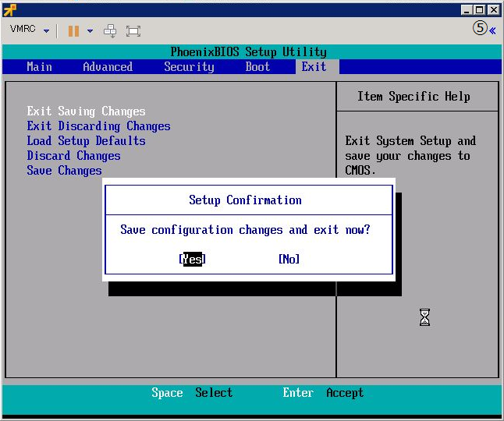Click the pause virtual machine icon

click(73, 30)
